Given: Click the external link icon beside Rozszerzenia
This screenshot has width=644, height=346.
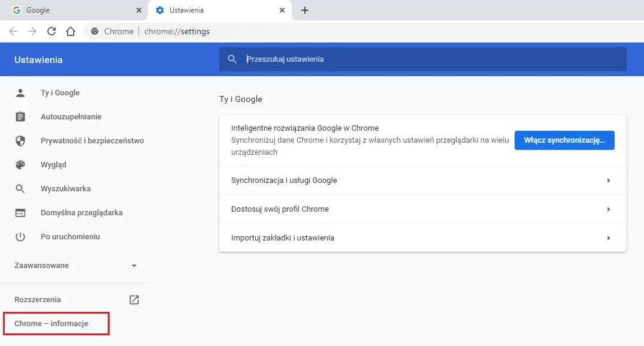Looking at the screenshot, I should pos(134,300).
